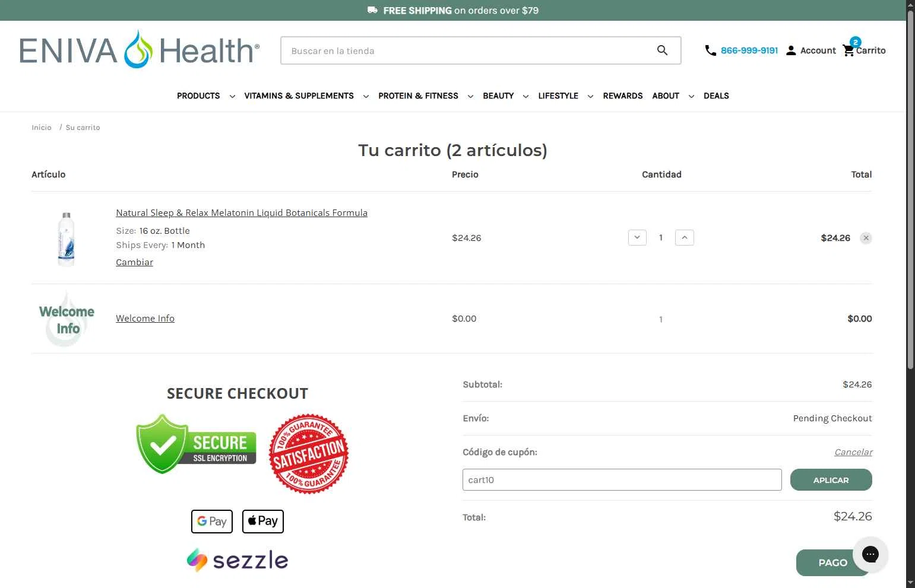Expand the About menu chevron
This screenshot has width=915, height=588.
691,96
